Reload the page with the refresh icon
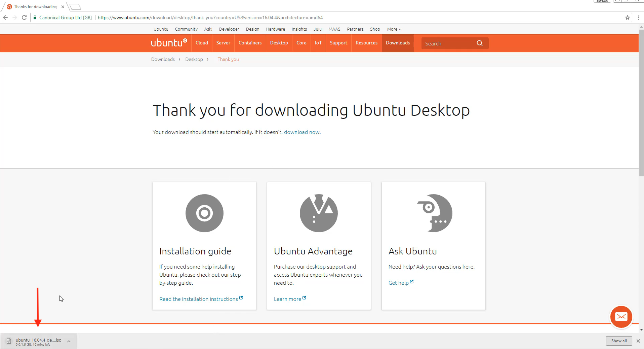The width and height of the screenshot is (644, 349). click(24, 18)
